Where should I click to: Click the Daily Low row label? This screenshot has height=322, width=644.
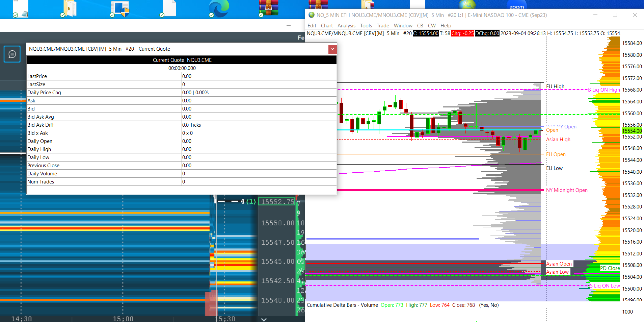pos(38,157)
